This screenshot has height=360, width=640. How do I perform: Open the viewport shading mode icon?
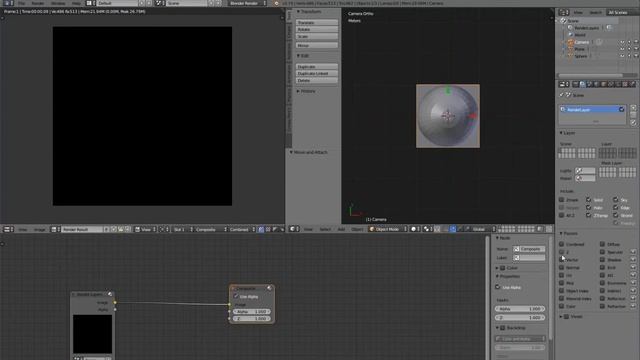(415, 229)
